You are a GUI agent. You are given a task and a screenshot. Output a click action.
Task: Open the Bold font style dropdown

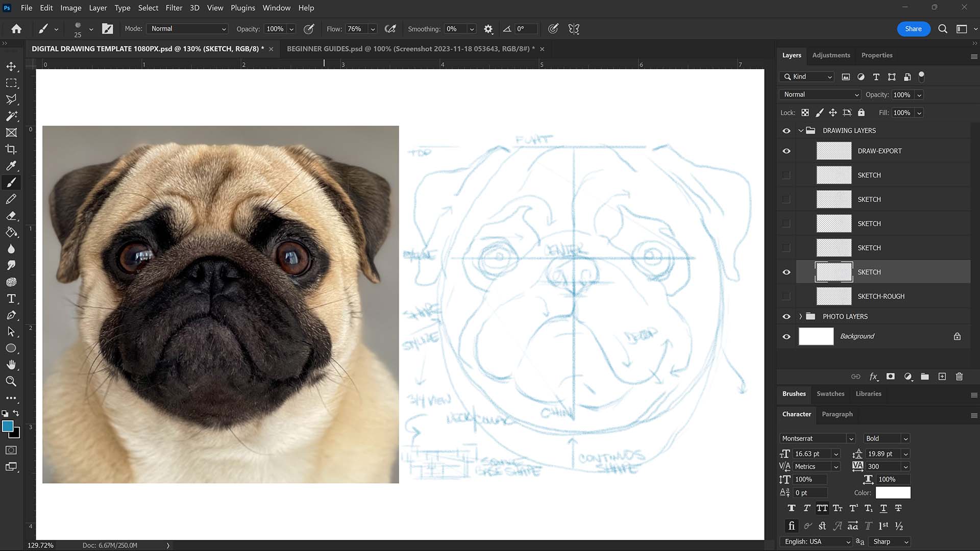click(887, 439)
